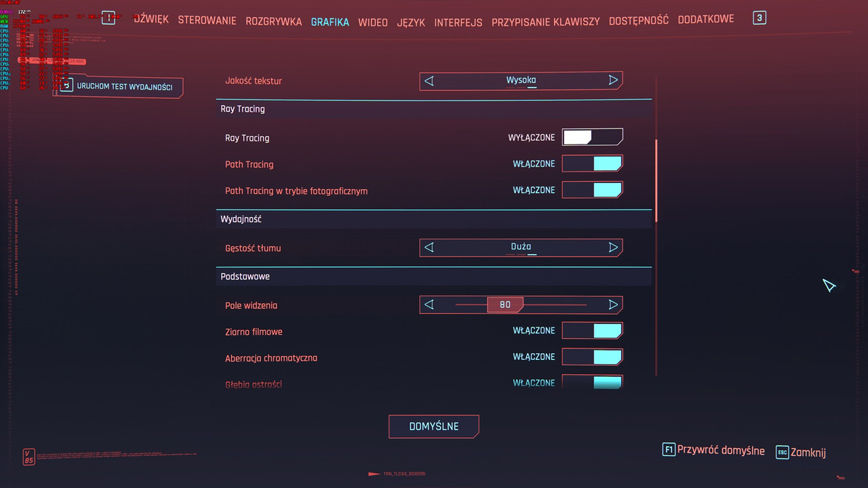Switch to the Sterowanie tab
The height and width of the screenshot is (488, 868).
(207, 20)
